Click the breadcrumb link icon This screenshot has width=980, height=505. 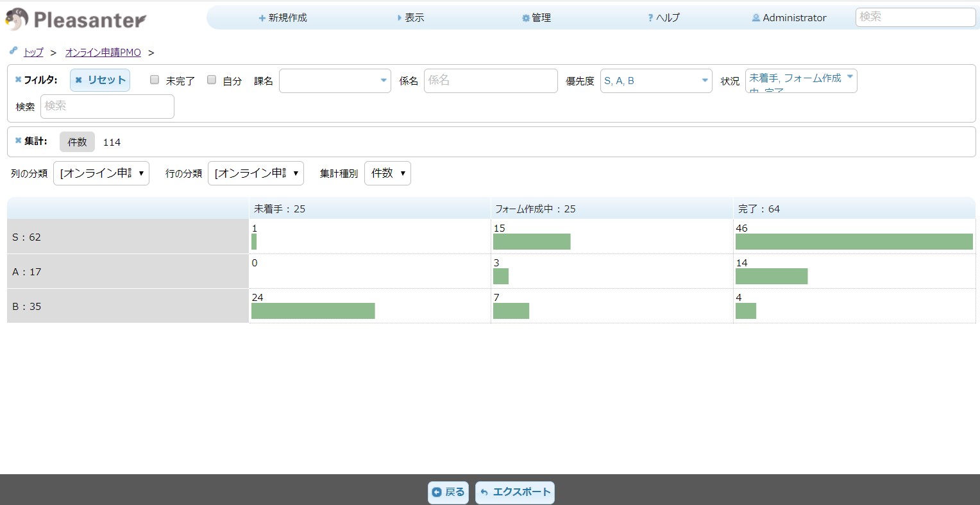coord(13,51)
